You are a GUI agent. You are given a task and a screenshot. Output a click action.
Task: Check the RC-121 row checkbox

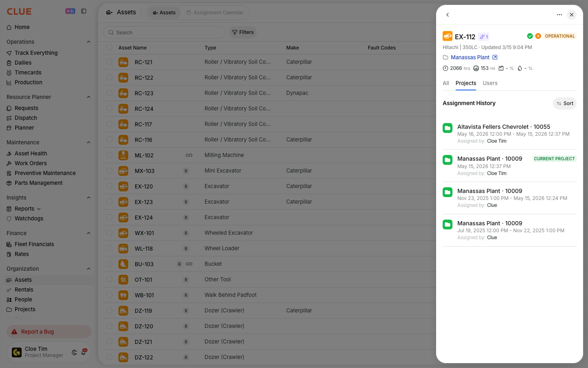tap(109, 62)
